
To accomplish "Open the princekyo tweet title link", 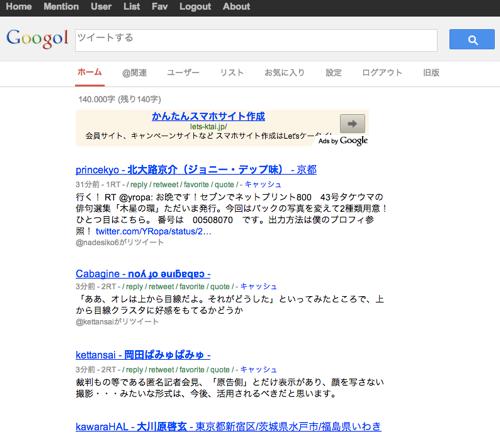I will click(x=196, y=170).
